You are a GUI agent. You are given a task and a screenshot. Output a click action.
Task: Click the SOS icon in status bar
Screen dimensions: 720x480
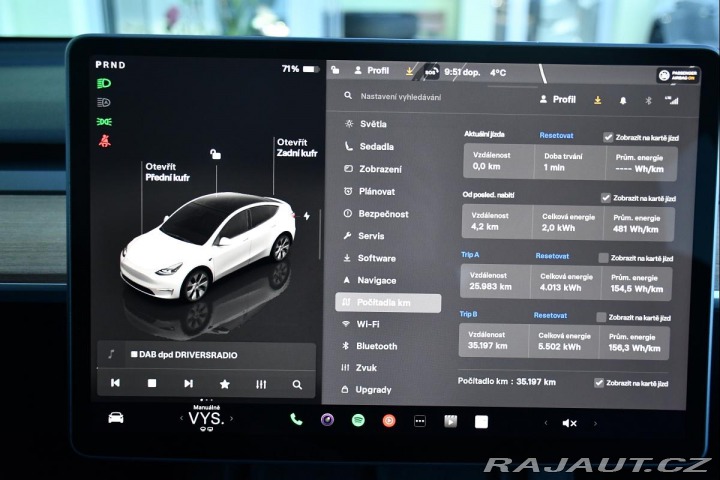click(431, 72)
